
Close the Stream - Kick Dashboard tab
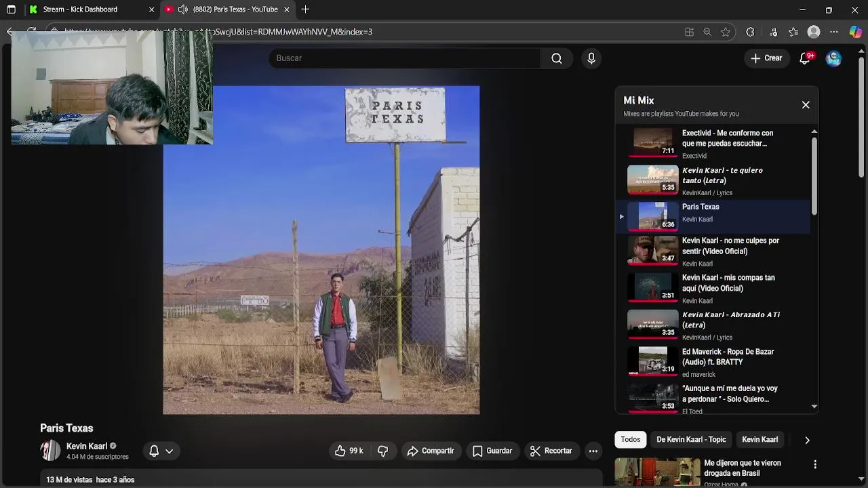tap(151, 9)
